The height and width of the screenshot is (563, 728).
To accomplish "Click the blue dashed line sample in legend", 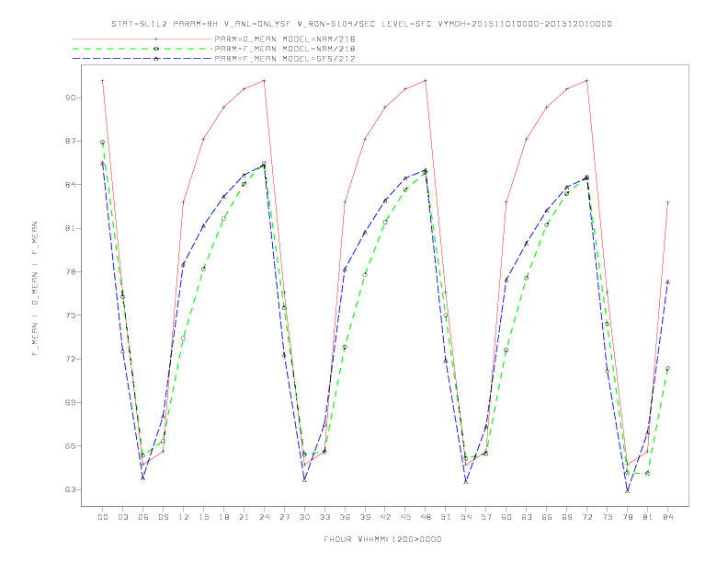I will 142,59.
